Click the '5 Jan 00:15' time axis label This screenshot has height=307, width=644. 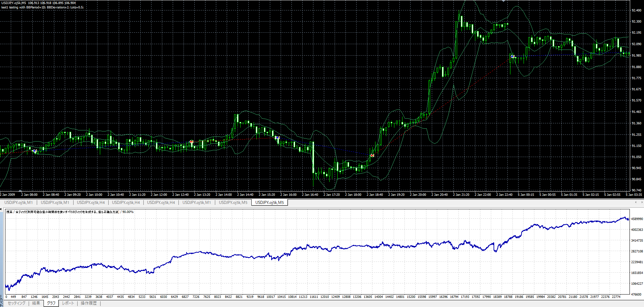pyautogui.click(x=526, y=195)
